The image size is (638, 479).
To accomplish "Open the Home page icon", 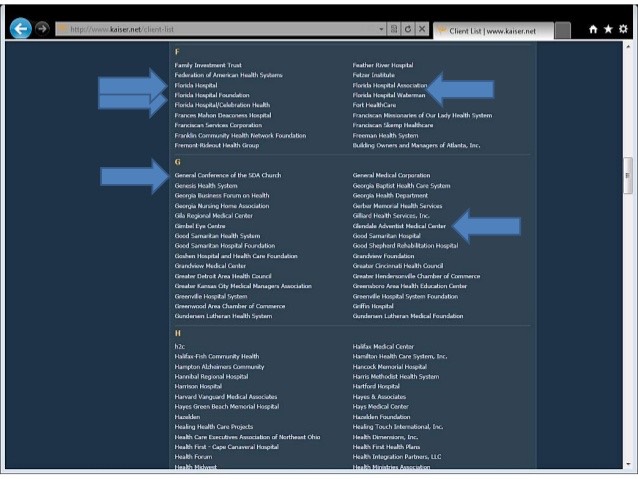I will [x=593, y=29].
